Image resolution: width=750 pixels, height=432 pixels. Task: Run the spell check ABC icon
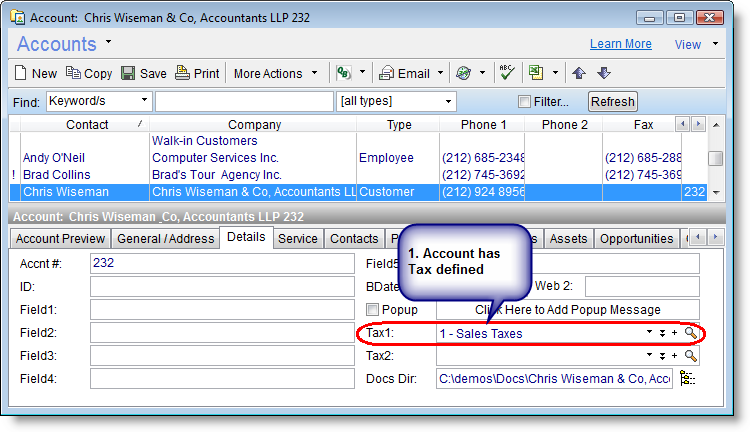coord(507,73)
